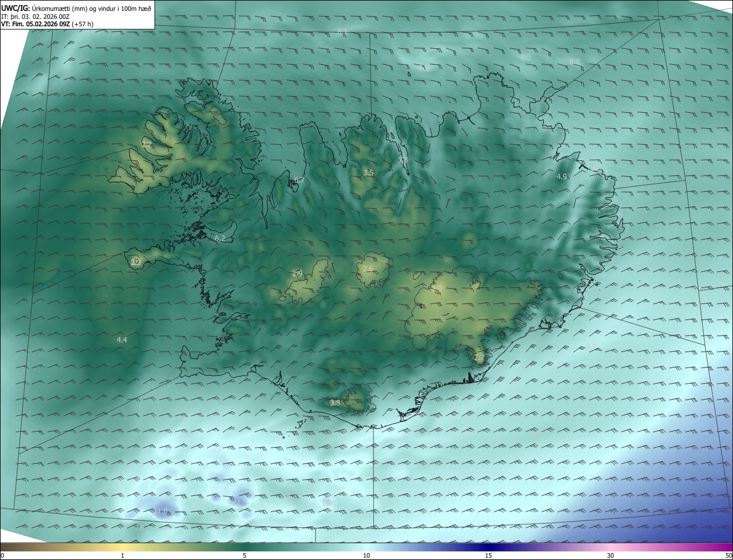Viewport: 733px width, 560px height.
Task: Click the 7.8 value in Eyjafjörður
Action: coord(404,160)
